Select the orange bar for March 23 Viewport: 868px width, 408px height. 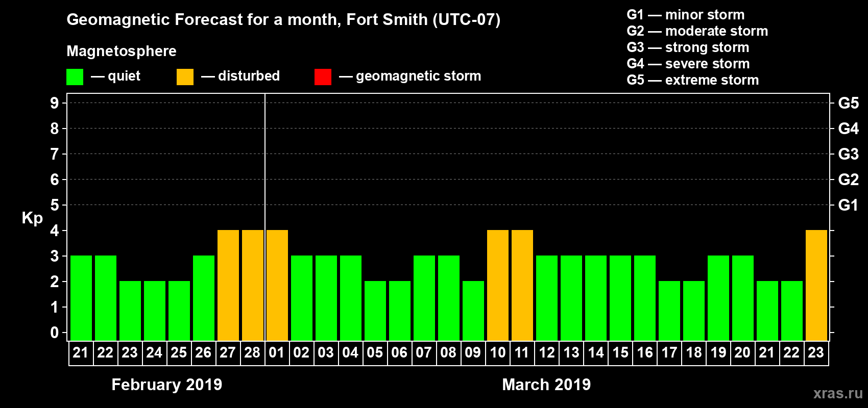point(816,286)
